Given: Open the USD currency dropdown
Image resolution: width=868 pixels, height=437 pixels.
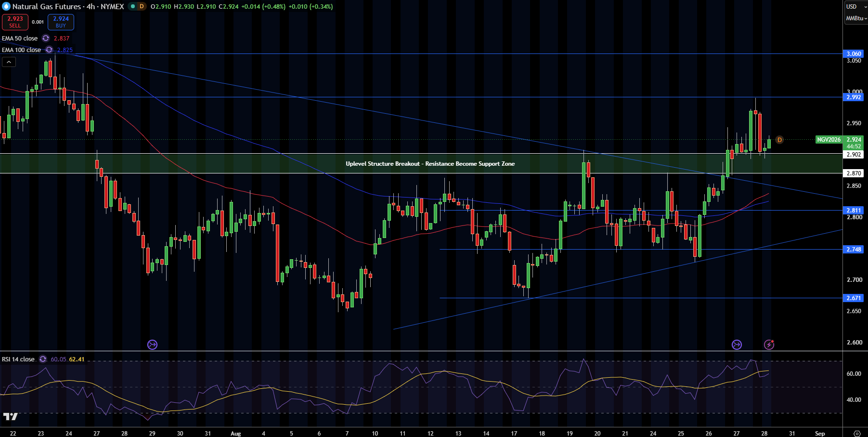Looking at the screenshot, I should 856,7.
